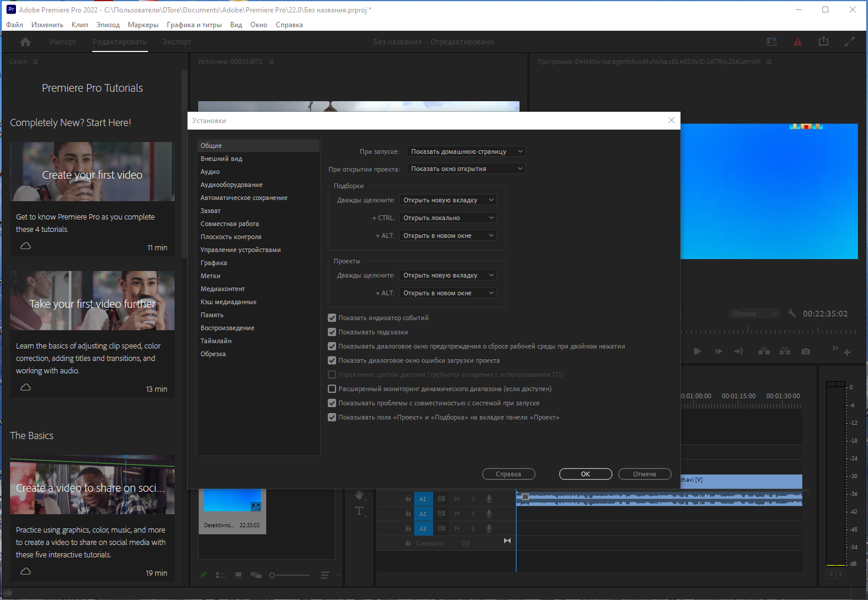
Task: Enable voice-over record on track A3
Action: point(489,528)
